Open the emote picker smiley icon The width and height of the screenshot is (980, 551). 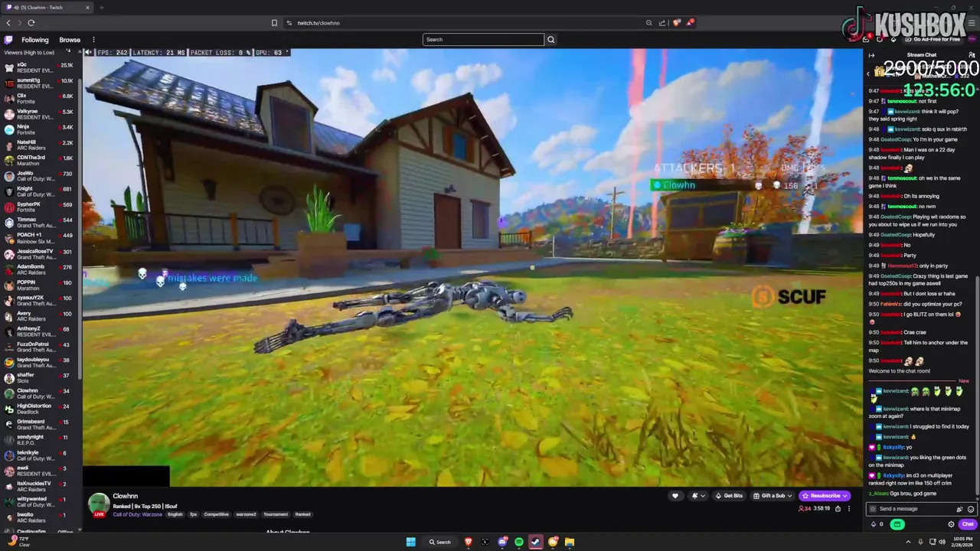pos(971,509)
